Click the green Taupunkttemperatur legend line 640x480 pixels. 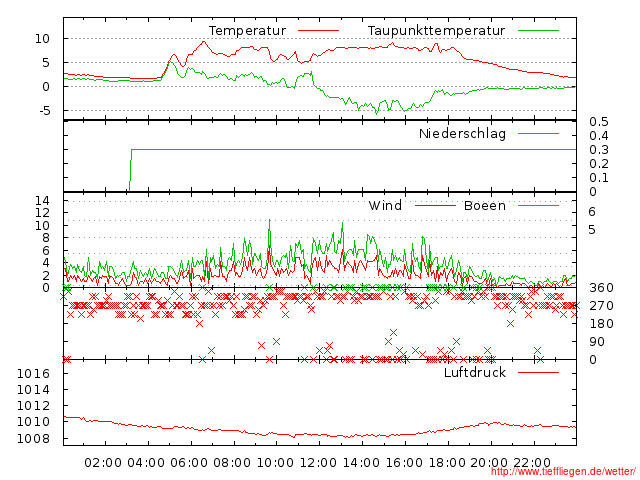tap(538, 31)
